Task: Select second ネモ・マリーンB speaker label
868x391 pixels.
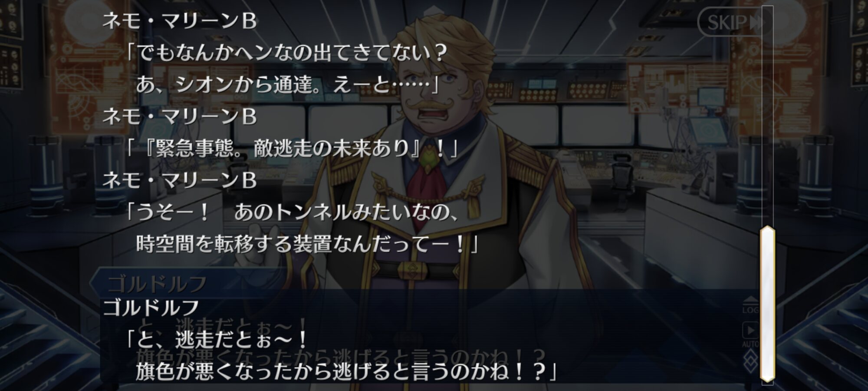Action: pos(179,116)
